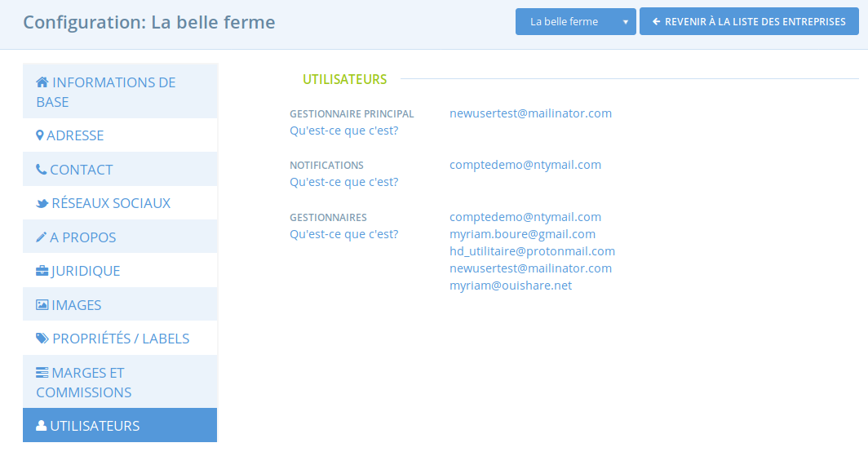Click the Gestionnaires label
Viewport: 868px width, 465px height.
click(x=328, y=218)
